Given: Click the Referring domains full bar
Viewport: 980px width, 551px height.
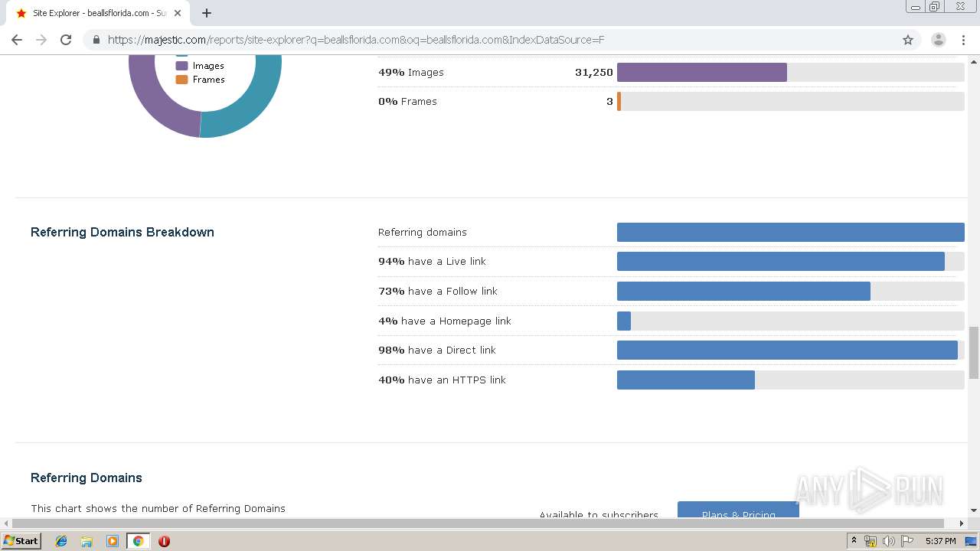Looking at the screenshot, I should click(791, 233).
